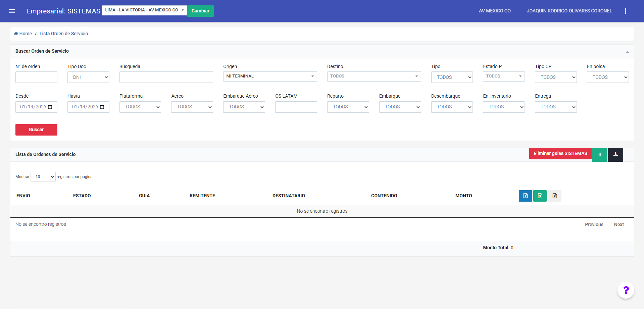Go to Home breadcrumb link
This screenshot has height=309, width=644.
23,34
